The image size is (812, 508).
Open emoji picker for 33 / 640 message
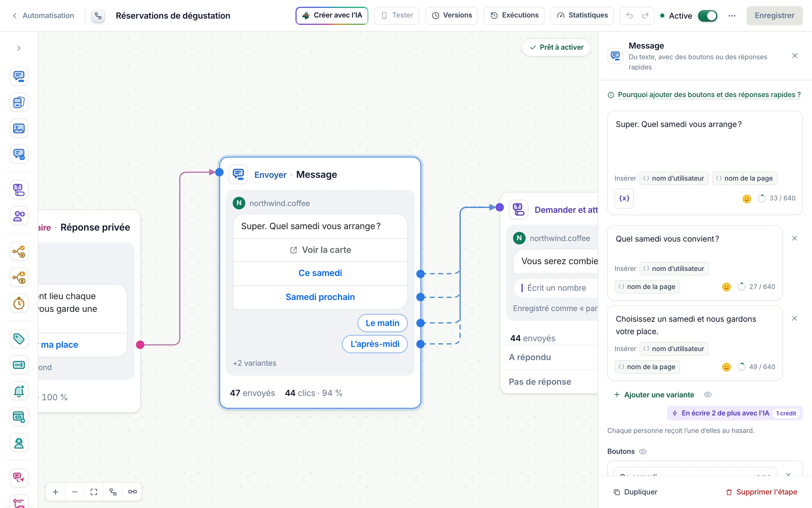(747, 199)
